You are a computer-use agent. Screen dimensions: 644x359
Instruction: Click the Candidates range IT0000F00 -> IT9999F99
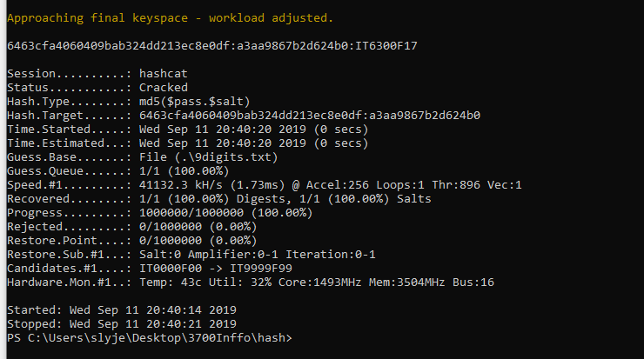(224, 268)
